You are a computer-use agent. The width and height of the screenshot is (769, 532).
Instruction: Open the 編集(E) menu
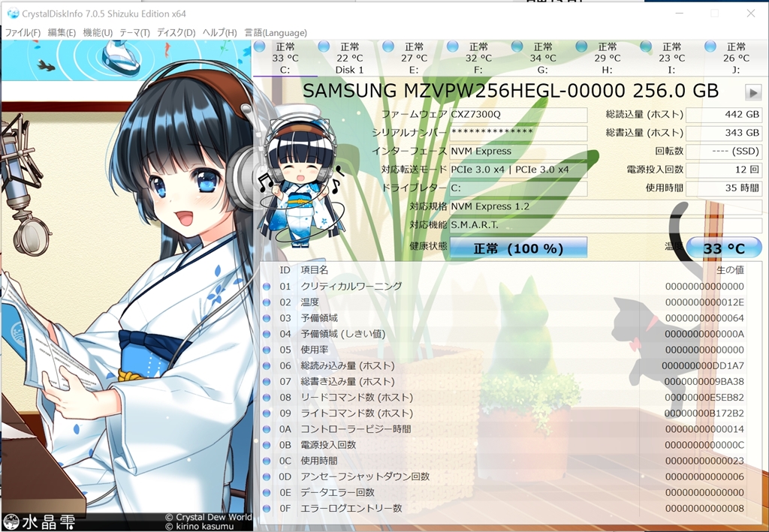pyautogui.click(x=62, y=33)
